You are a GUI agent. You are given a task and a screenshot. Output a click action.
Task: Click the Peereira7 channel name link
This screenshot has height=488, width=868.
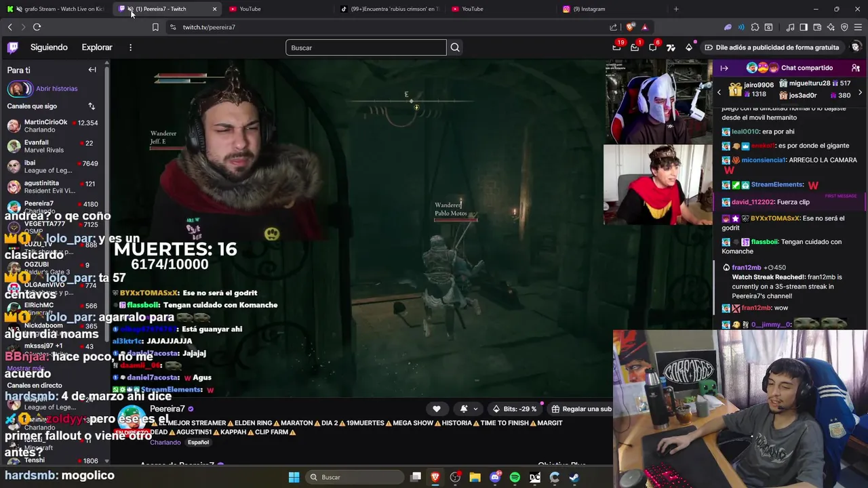coord(167,409)
